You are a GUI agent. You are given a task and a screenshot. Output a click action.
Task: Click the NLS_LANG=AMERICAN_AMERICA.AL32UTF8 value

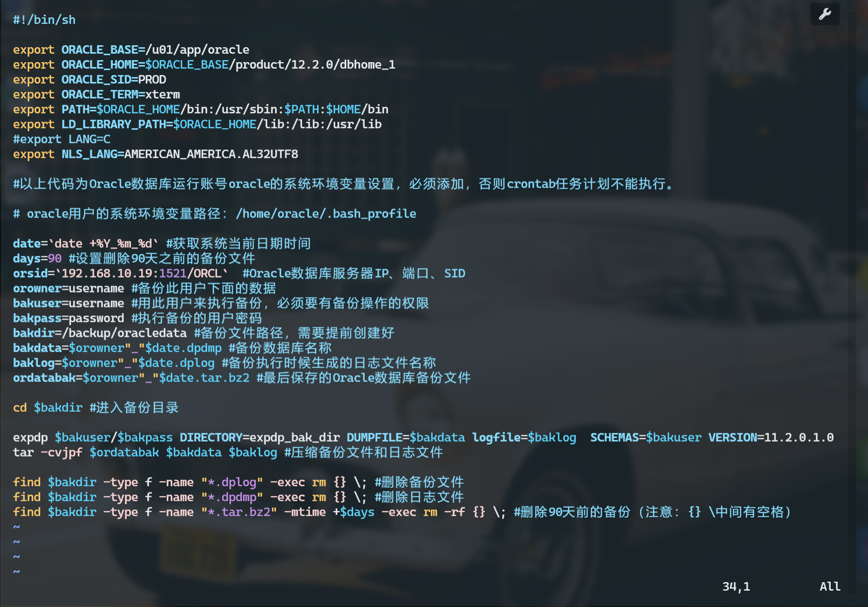point(211,154)
